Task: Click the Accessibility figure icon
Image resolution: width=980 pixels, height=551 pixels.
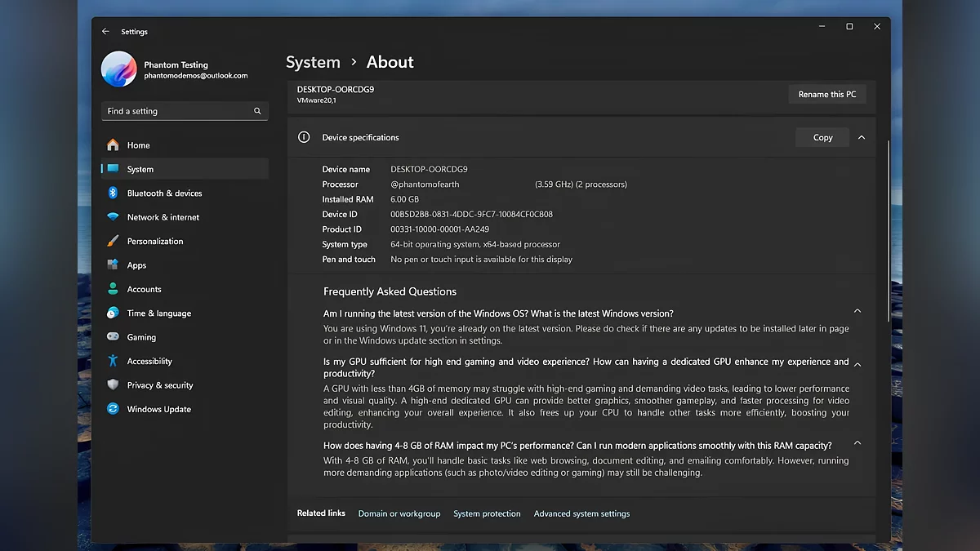Action: pyautogui.click(x=113, y=361)
